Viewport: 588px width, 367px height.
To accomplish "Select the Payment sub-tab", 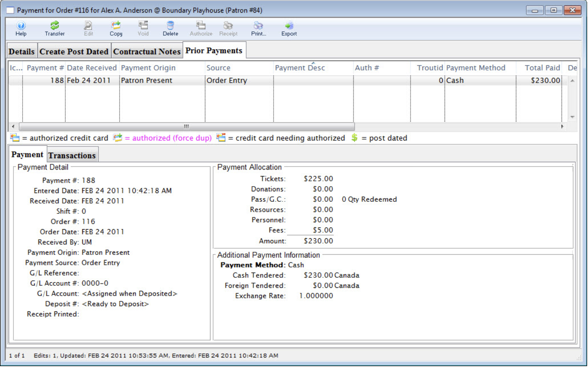I will [x=27, y=154].
